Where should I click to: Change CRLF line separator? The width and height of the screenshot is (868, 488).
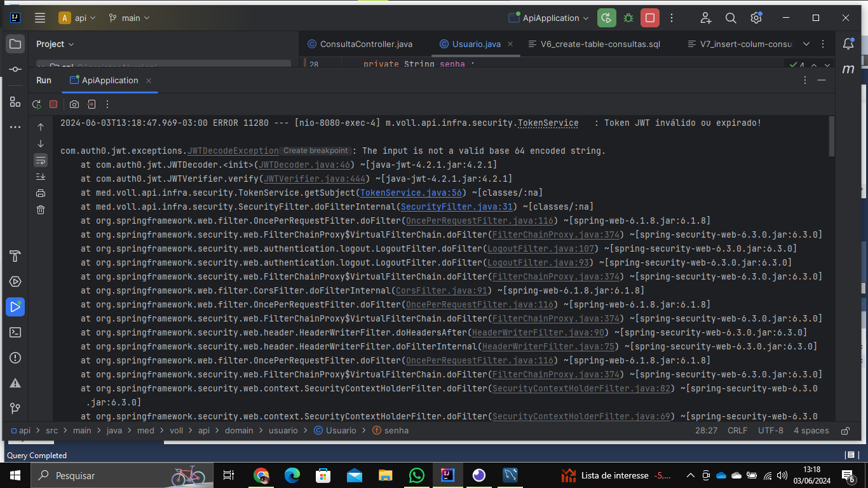point(738,431)
